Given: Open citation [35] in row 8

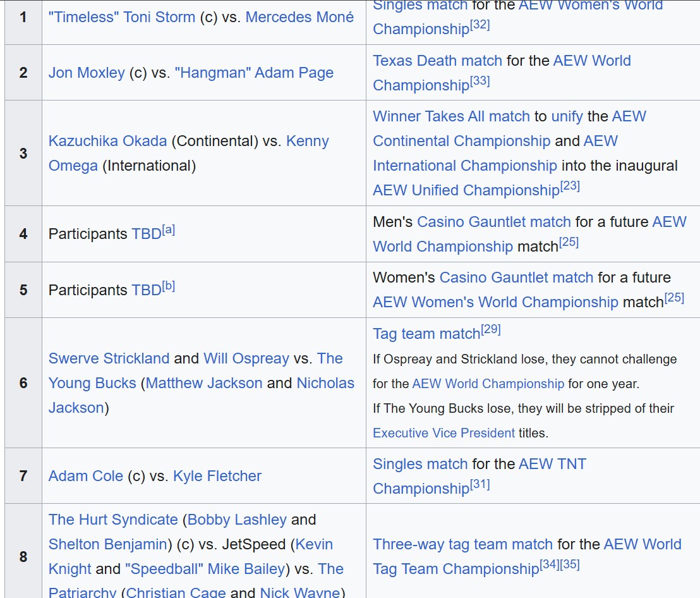Looking at the screenshot, I should [x=570, y=565].
